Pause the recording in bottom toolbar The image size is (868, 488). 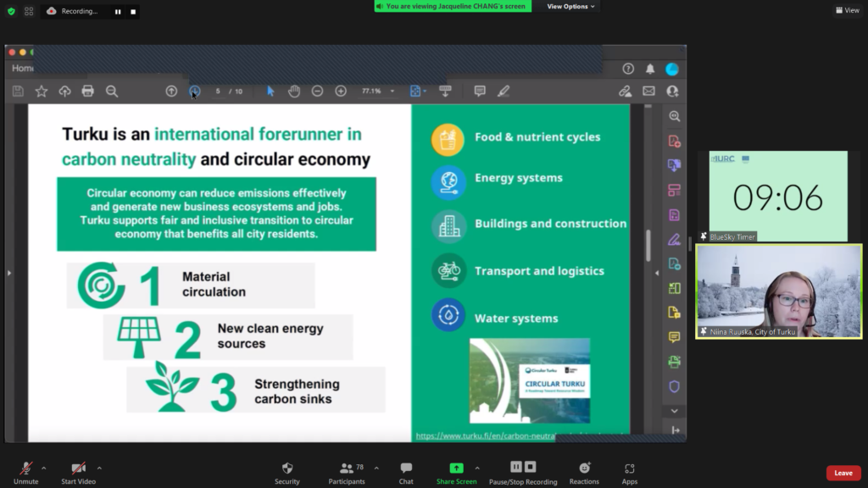click(516, 467)
